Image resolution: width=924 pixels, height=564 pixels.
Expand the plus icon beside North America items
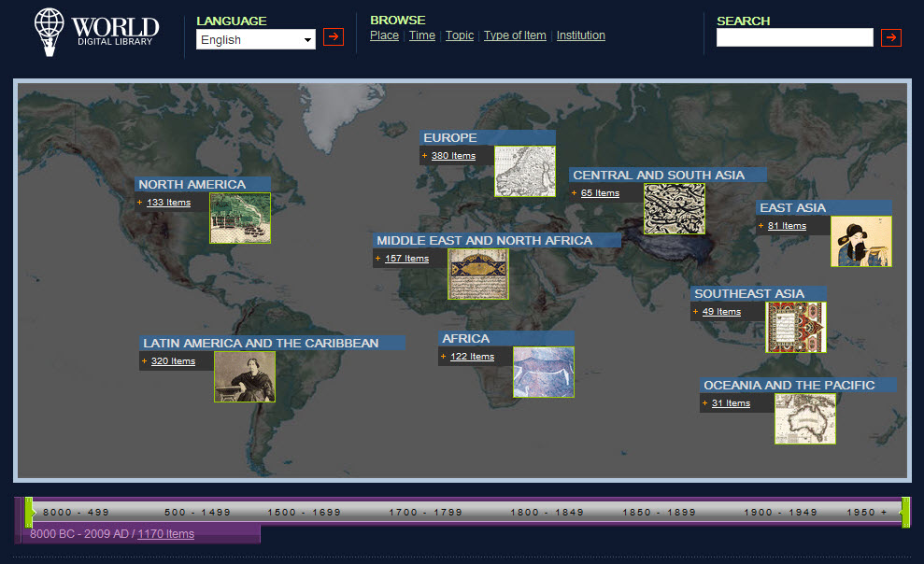tap(140, 203)
